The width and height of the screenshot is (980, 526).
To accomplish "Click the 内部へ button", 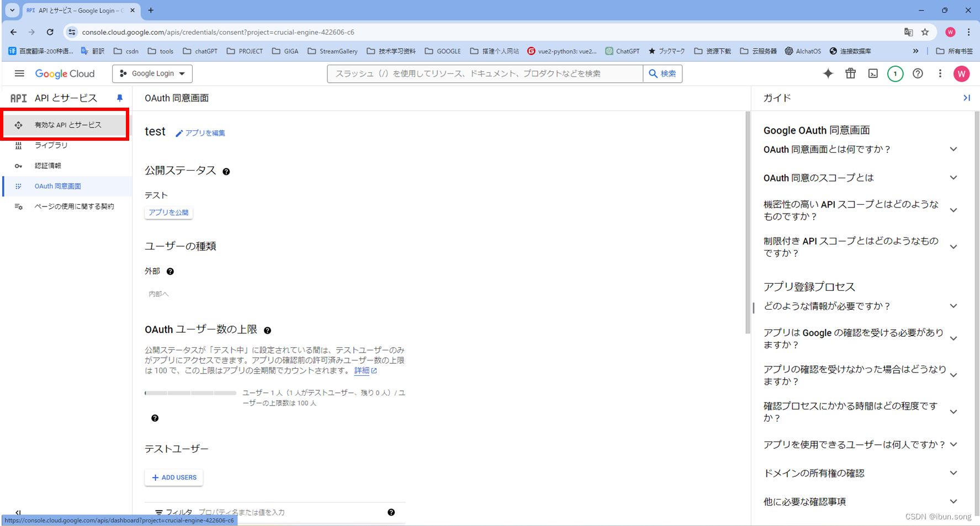I will 158,294.
